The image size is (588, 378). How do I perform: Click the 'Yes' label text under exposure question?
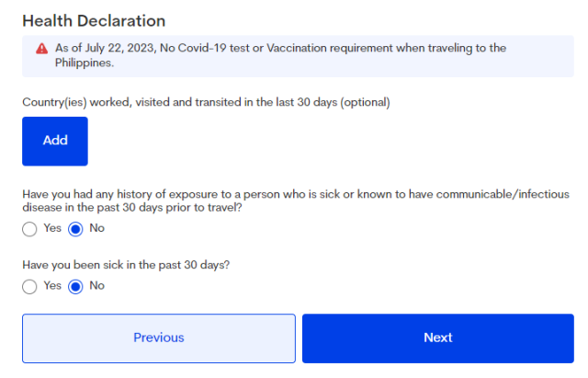[52, 228]
